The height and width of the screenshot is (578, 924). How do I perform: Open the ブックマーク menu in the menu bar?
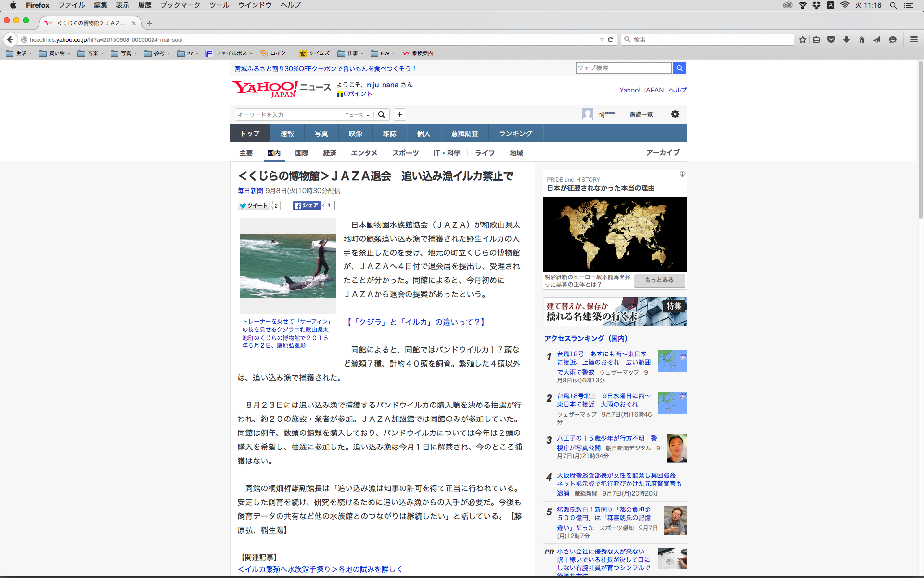pyautogui.click(x=180, y=5)
